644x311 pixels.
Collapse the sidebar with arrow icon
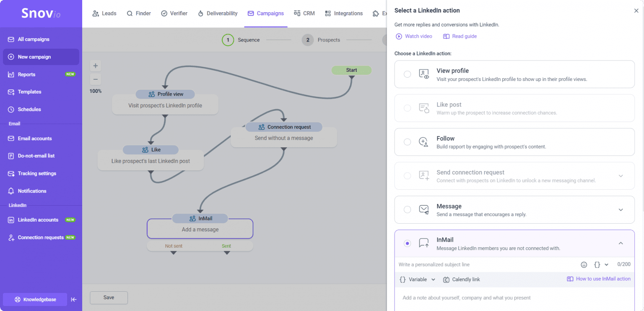click(74, 300)
